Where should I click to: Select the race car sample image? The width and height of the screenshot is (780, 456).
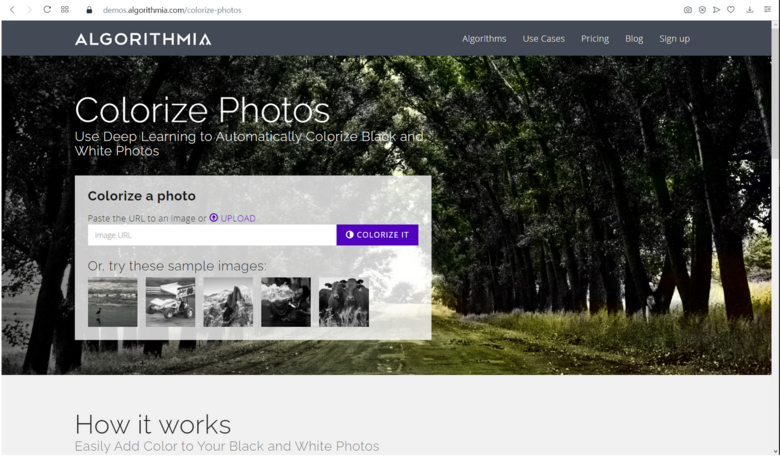(x=170, y=302)
